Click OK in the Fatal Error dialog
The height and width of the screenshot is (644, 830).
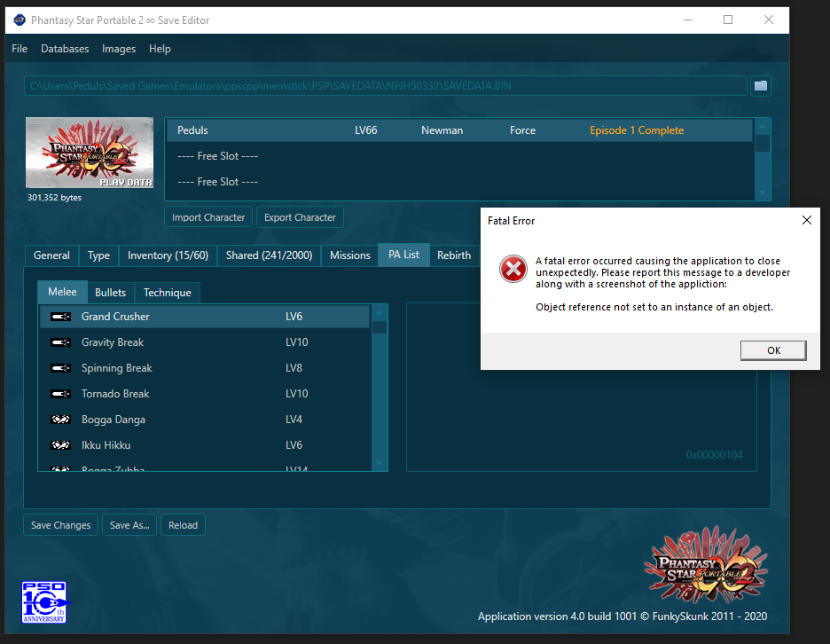[x=773, y=350]
